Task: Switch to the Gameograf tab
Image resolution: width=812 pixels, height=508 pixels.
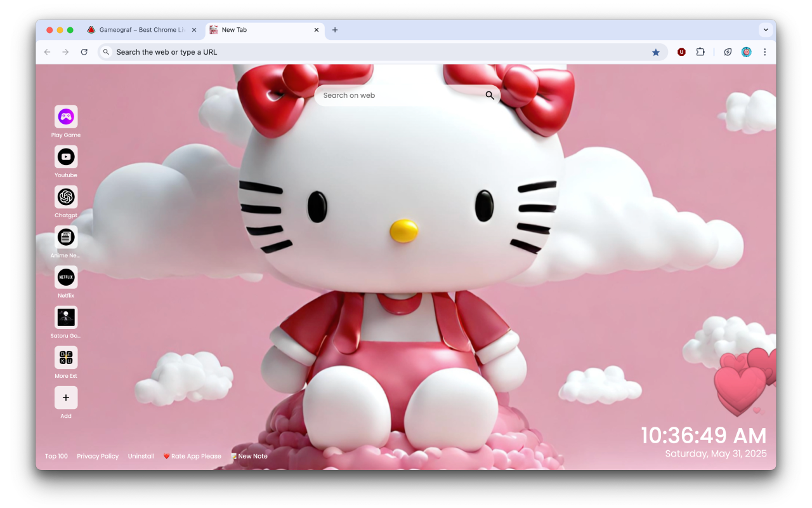Action: pos(141,29)
